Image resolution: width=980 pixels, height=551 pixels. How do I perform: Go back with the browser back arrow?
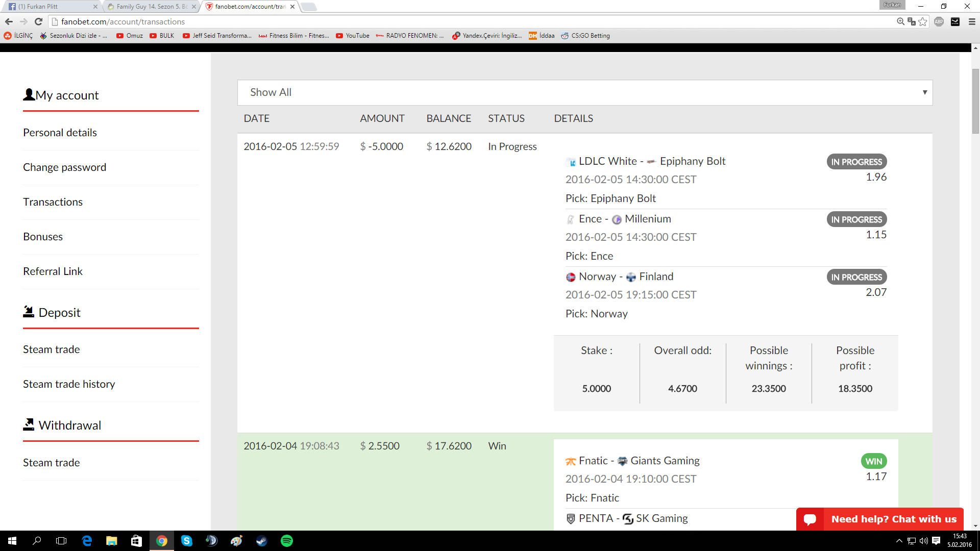coord(9,21)
